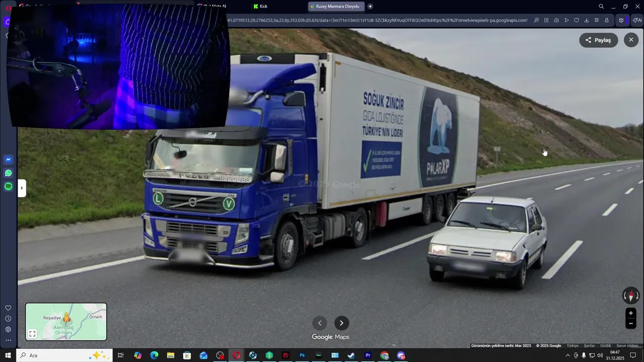Image resolution: width=644 pixels, height=362 pixels.
Task: Click the tab search magnifier icon
Action: point(601,7)
